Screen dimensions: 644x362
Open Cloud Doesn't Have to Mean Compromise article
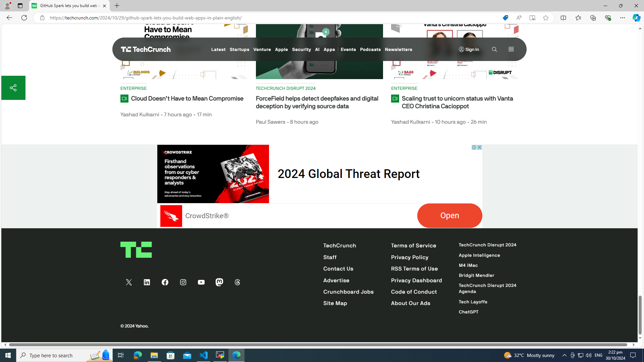187,99
